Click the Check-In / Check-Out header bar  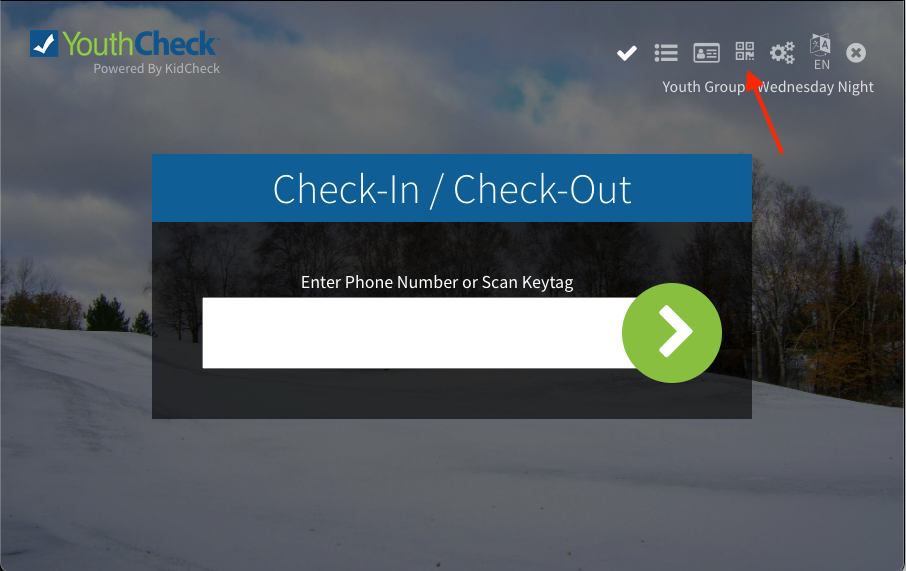pyautogui.click(x=452, y=188)
